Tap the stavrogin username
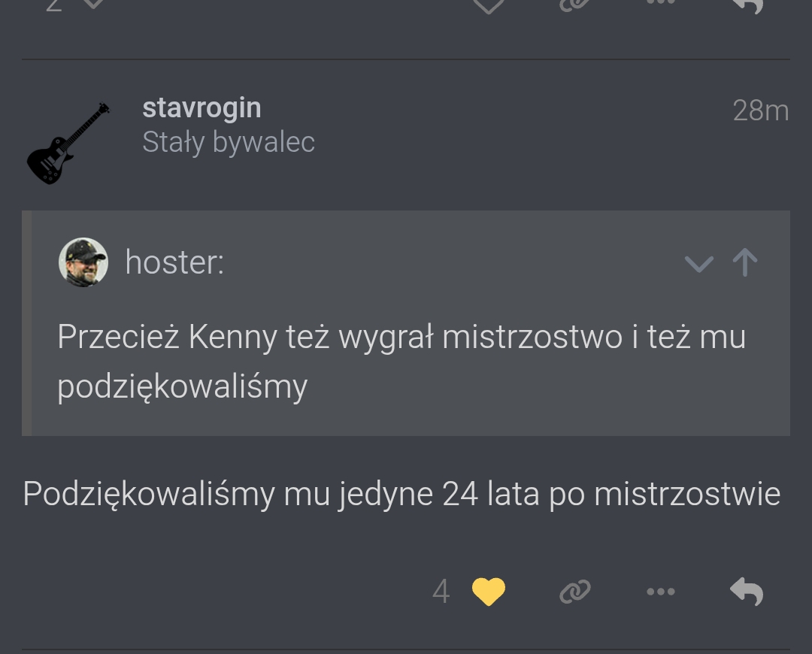812x654 pixels. click(201, 108)
